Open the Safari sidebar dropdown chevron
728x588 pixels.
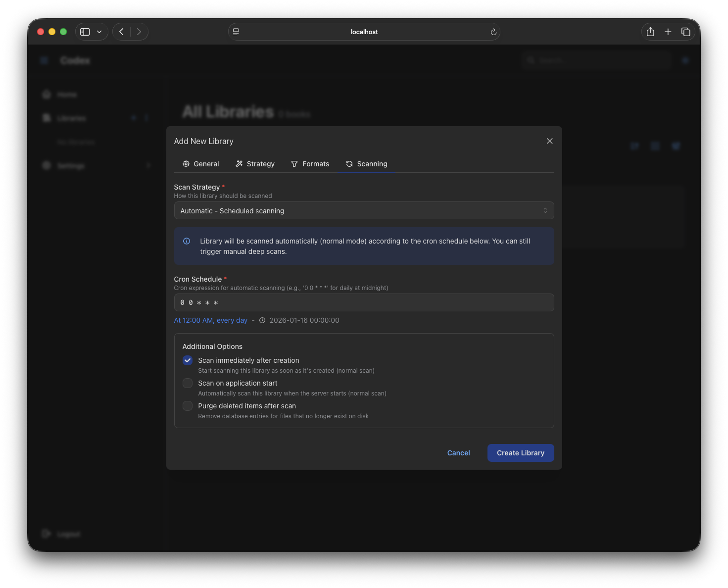99,31
